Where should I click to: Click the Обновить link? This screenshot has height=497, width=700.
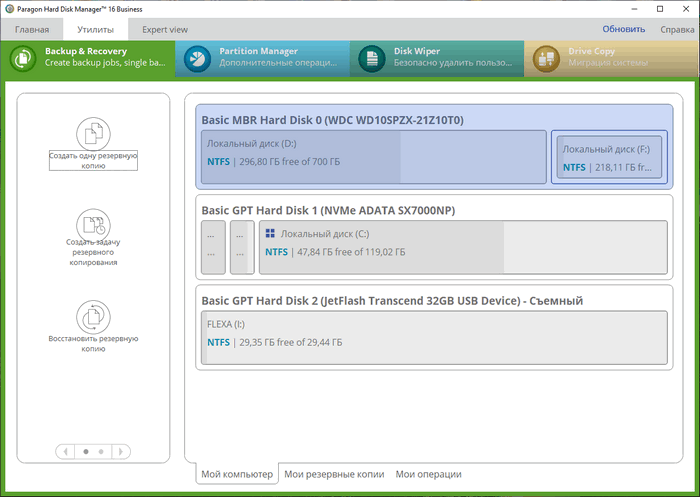(x=624, y=29)
